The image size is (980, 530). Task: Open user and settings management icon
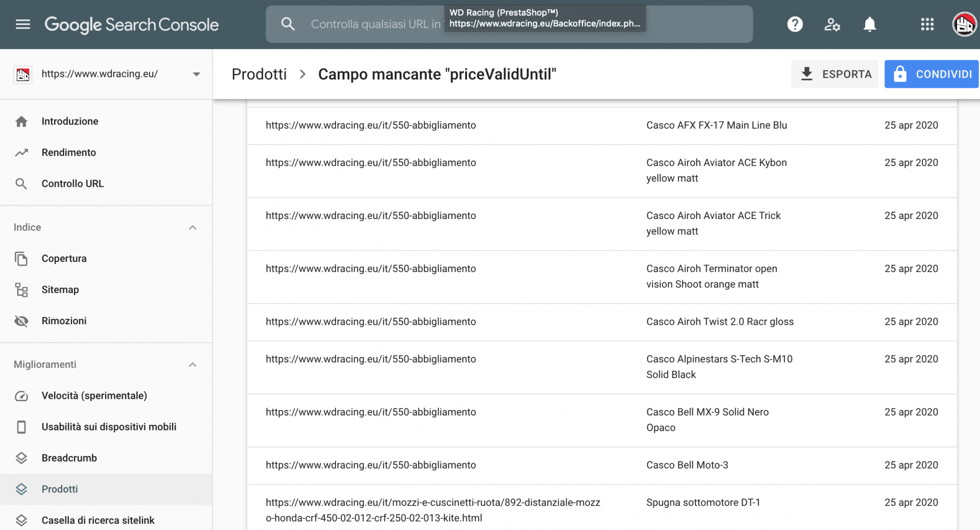pos(832,24)
